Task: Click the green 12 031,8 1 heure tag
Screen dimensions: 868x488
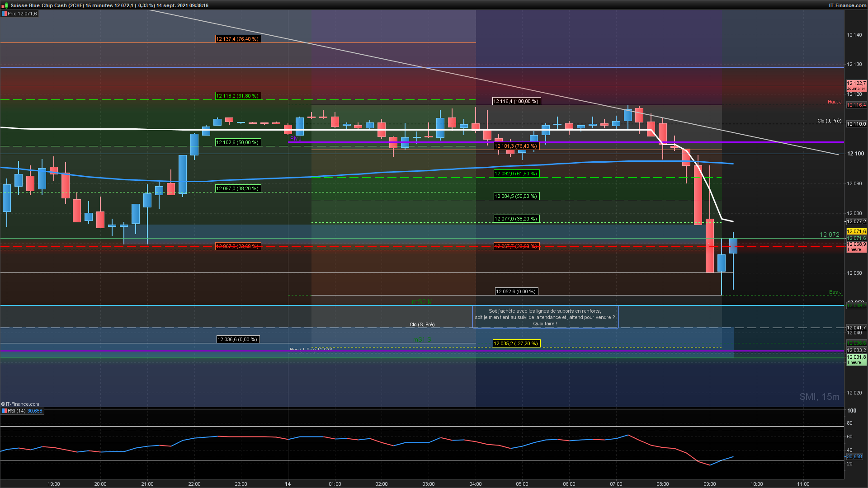Action: point(856,359)
